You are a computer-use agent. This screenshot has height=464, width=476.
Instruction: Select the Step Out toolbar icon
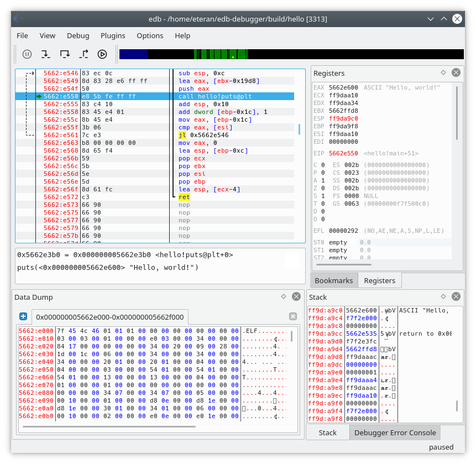pyautogui.click(x=84, y=54)
